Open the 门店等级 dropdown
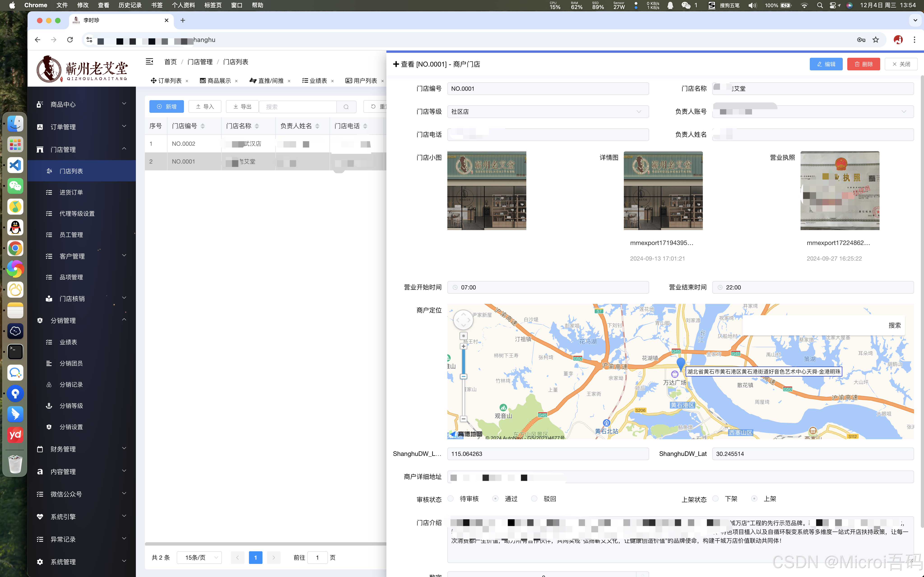 click(x=548, y=111)
